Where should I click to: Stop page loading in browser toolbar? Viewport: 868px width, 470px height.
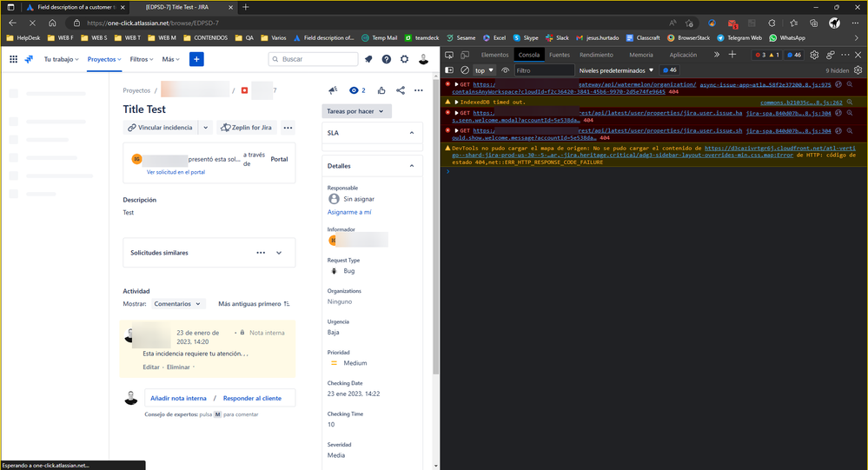click(32, 23)
